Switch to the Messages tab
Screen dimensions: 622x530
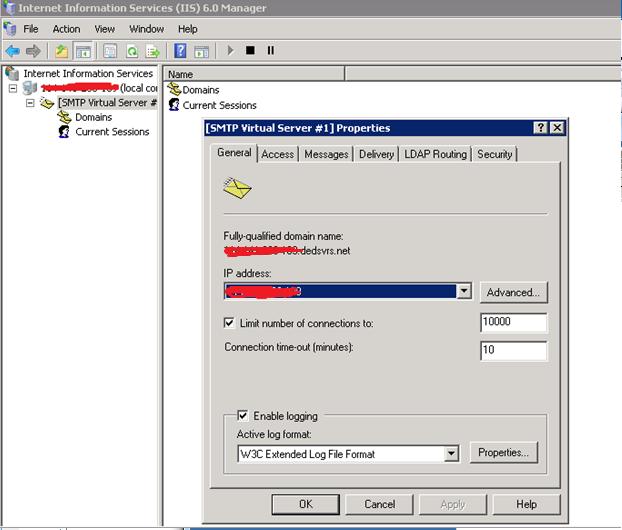pos(326,154)
